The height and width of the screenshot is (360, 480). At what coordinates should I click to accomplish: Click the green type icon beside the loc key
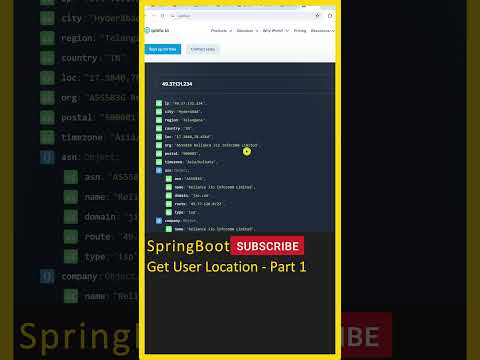pyautogui.click(x=159, y=137)
